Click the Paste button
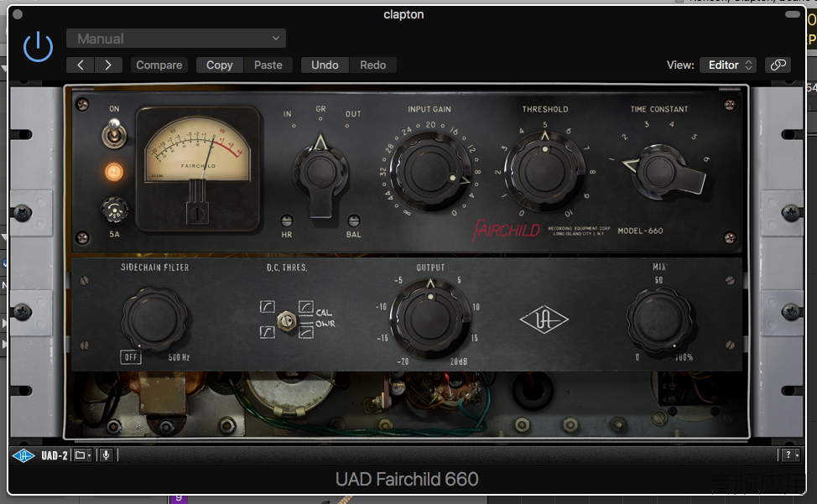 (x=268, y=65)
